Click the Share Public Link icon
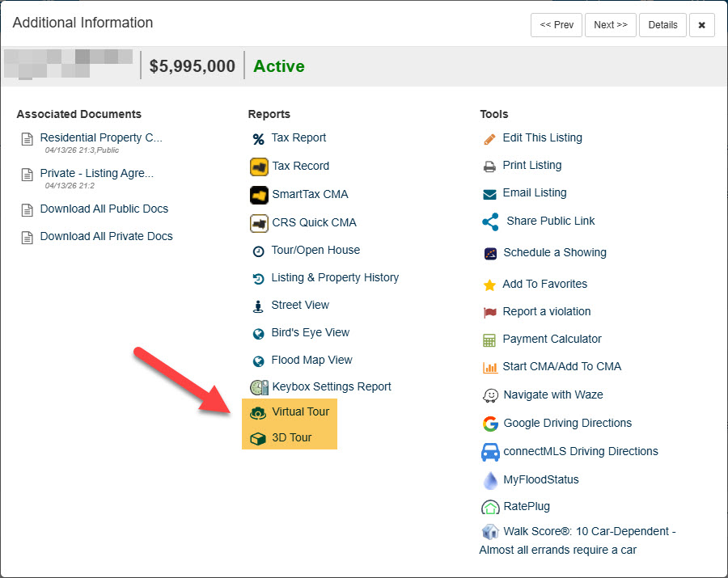The width and height of the screenshot is (728, 578). (x=490, y=221)
